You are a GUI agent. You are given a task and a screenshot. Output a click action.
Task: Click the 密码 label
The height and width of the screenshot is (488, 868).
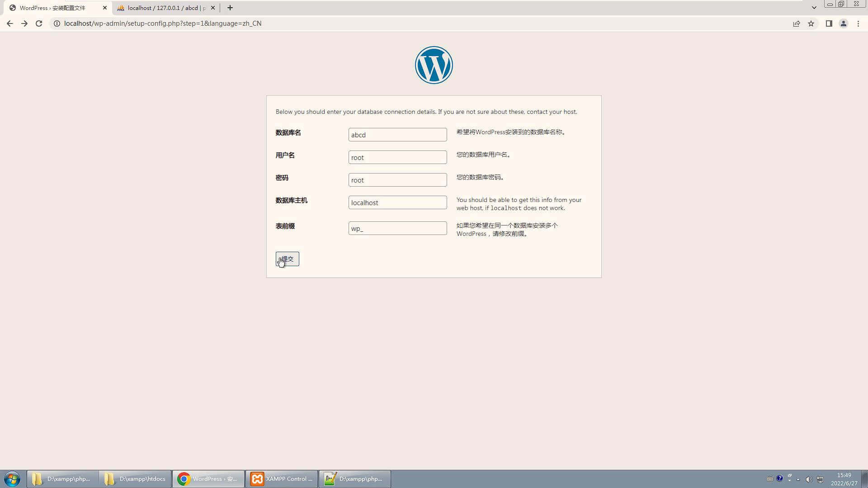tap(282, 178)
